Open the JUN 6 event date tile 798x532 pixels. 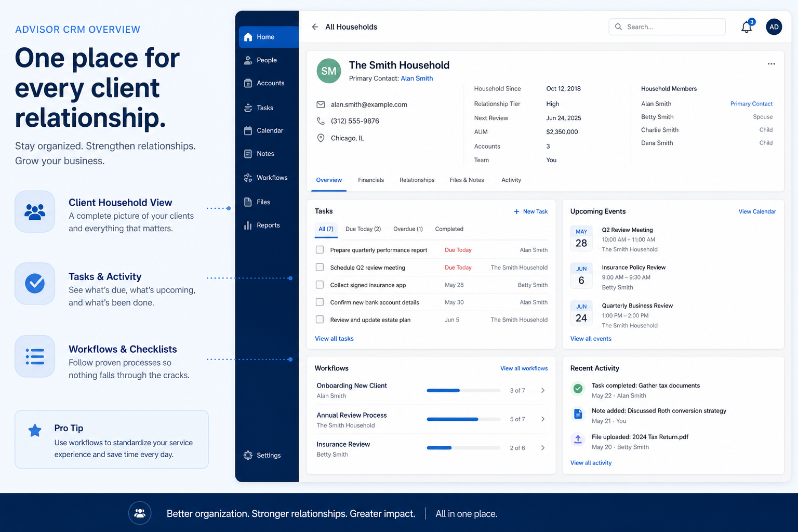(x=581, y=276)
